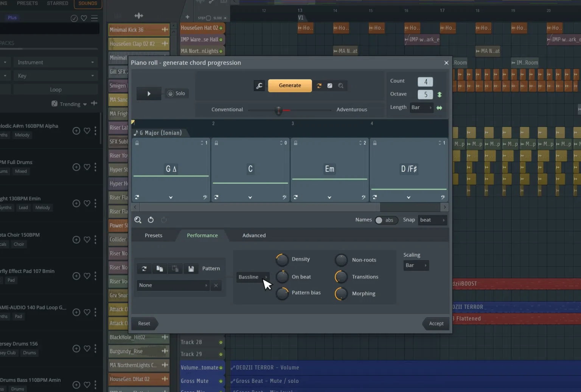Click the Accept button

click(x=436, y=324)
